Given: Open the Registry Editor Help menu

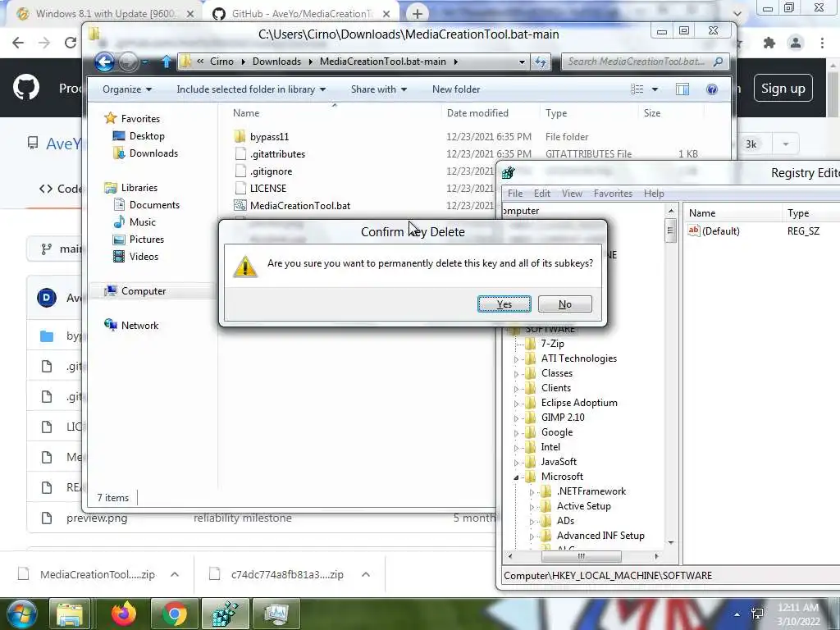Looking at the screenshot, I should (x=654, y=194).
